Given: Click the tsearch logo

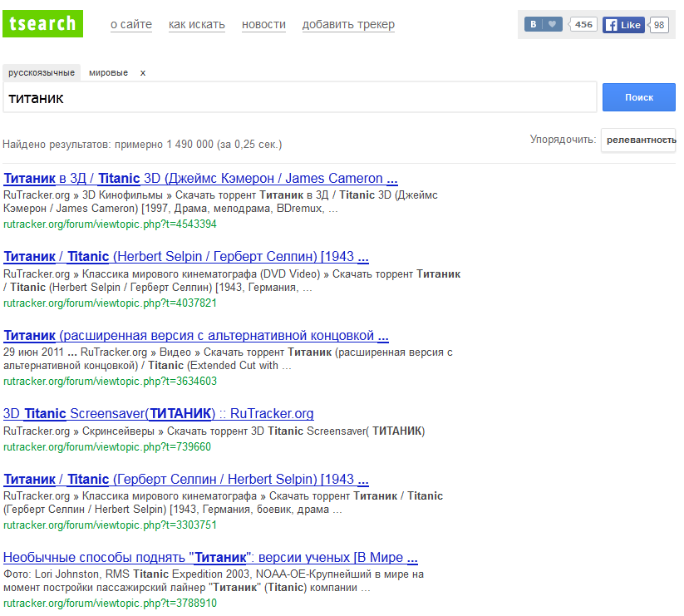Looking at the screenshot, I should pos(43,23).
